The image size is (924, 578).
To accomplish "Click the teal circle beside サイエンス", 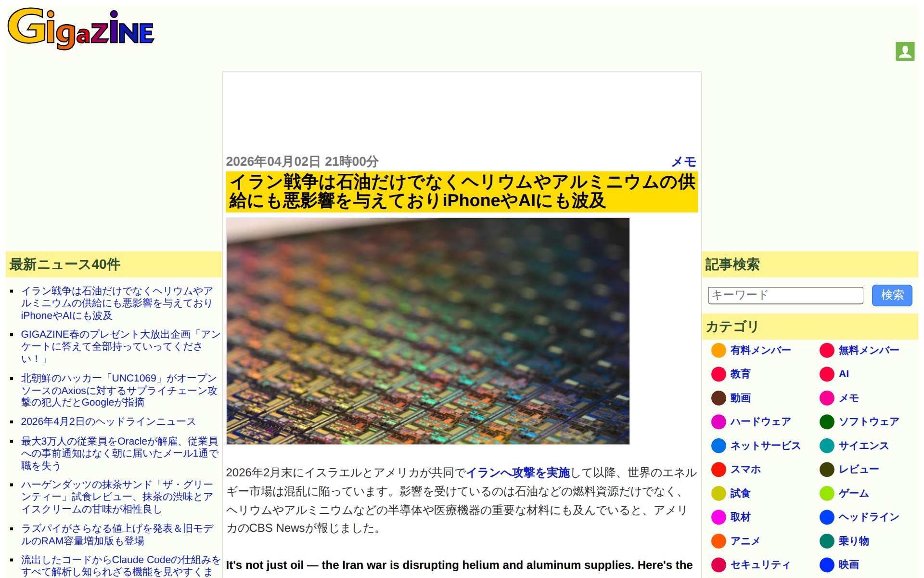I will point(827,446).
